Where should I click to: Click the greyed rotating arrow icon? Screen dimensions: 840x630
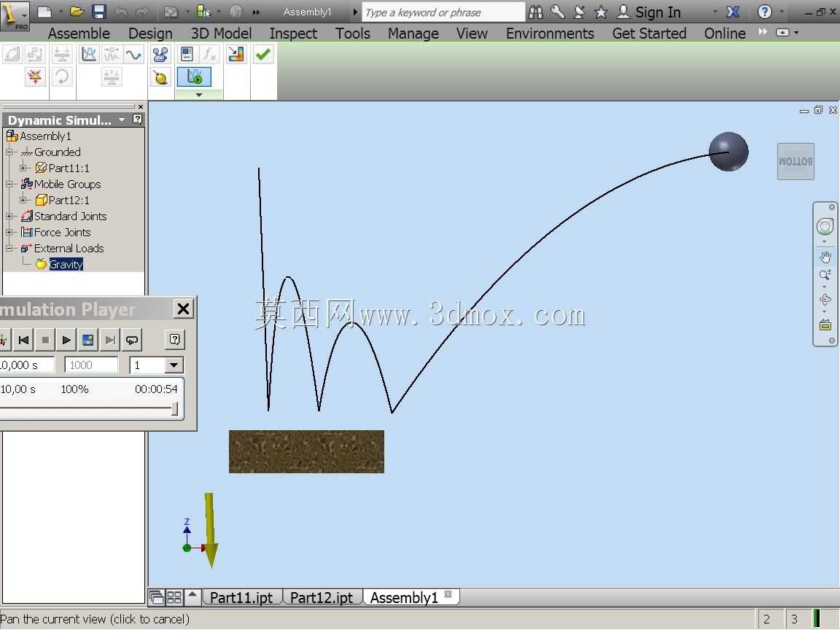61,77
